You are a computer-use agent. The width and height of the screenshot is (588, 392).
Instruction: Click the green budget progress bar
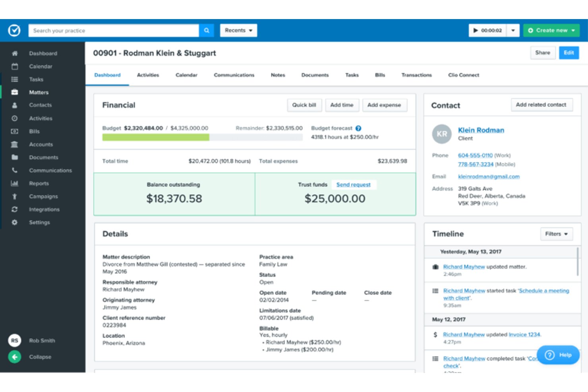click(156, 137)
